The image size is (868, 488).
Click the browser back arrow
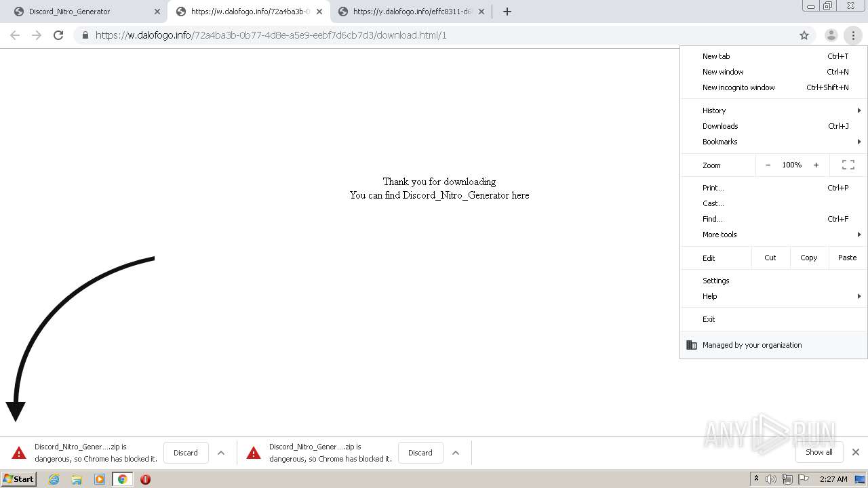[15, 35]
